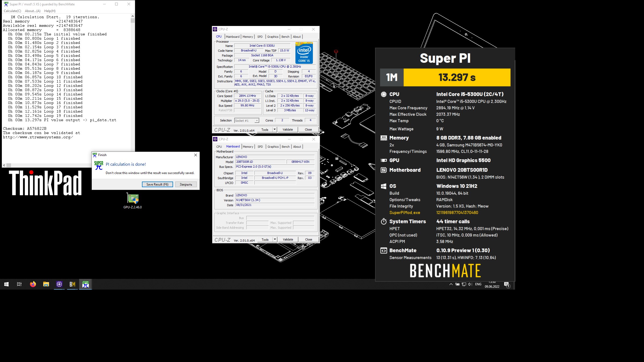The height and width of the screenshot is (362, 644).
Task: Open the volume tray icon
Action: [470, 284]
